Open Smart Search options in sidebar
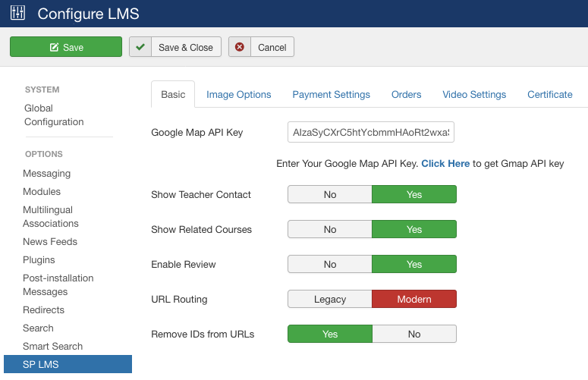 click(x=52, y=347)
